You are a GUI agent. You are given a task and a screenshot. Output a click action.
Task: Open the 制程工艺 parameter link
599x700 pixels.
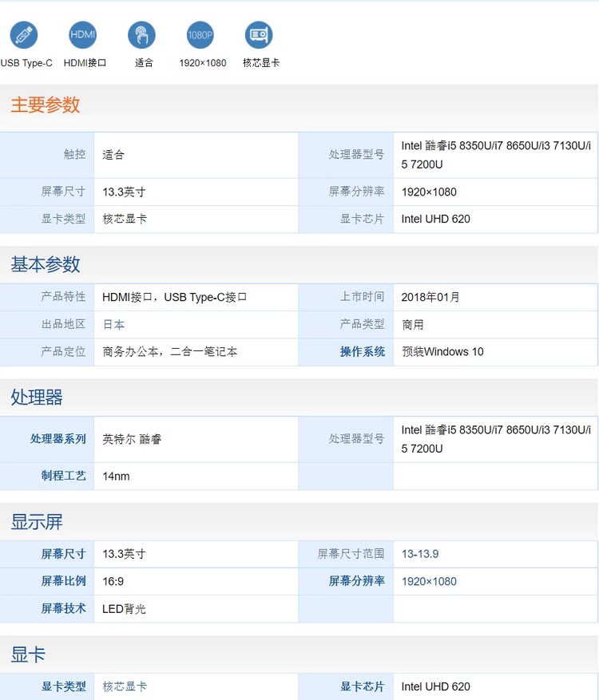tap(63, 476)
